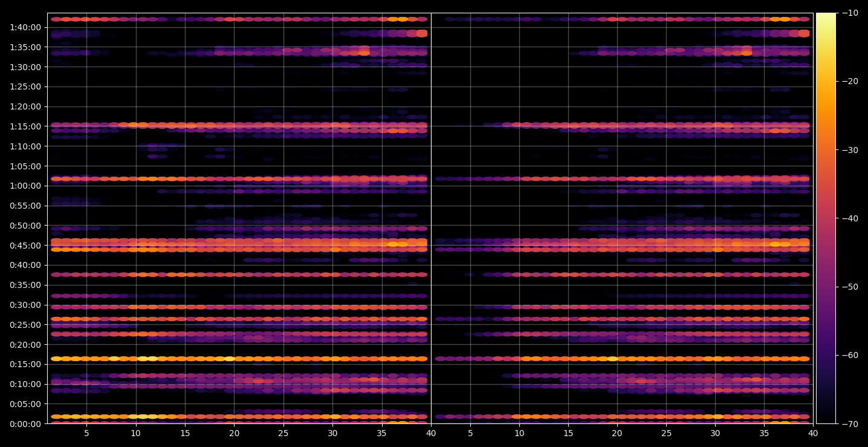Select the 0:55:00 time label
Image resolution: width=868 pixels, height=447 pixels.
coord(25,206)
